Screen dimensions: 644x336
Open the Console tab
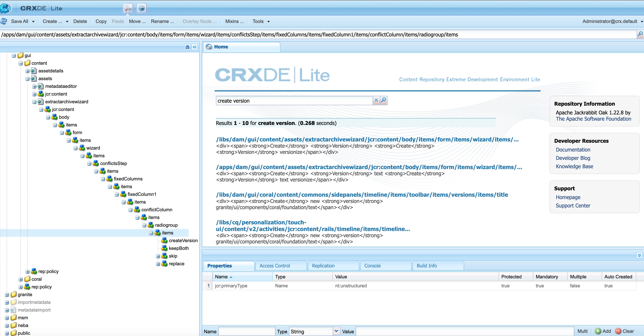coord(372,265)
